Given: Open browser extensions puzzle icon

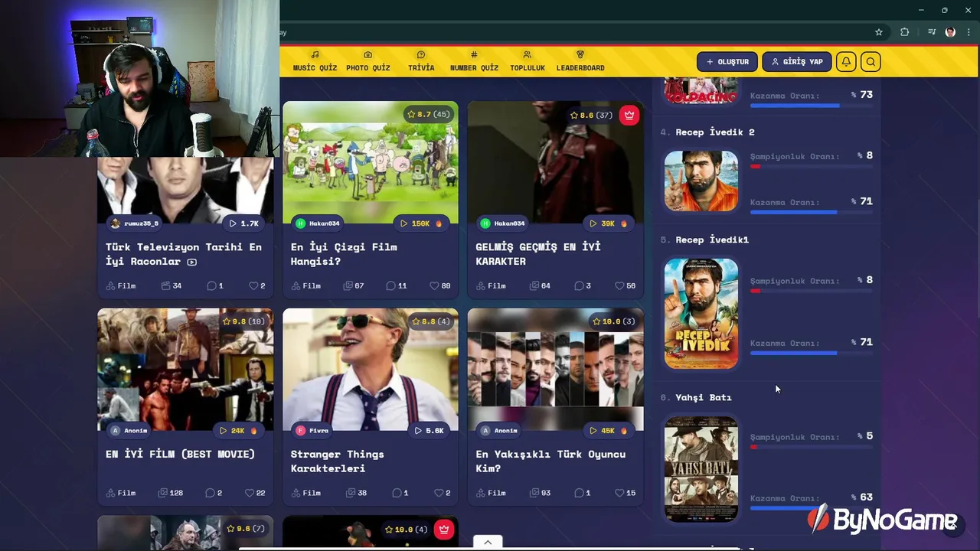Looking at the screenshot, I should (905, 32).
